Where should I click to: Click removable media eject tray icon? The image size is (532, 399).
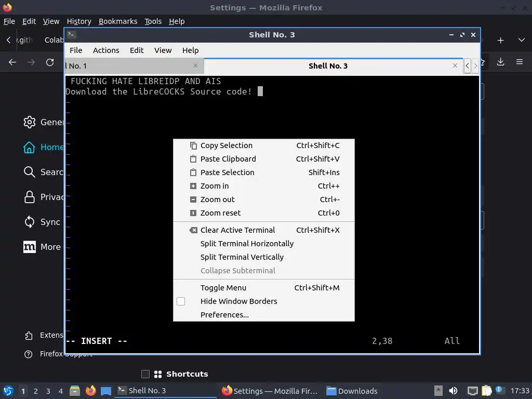click(x=438, y=391)
